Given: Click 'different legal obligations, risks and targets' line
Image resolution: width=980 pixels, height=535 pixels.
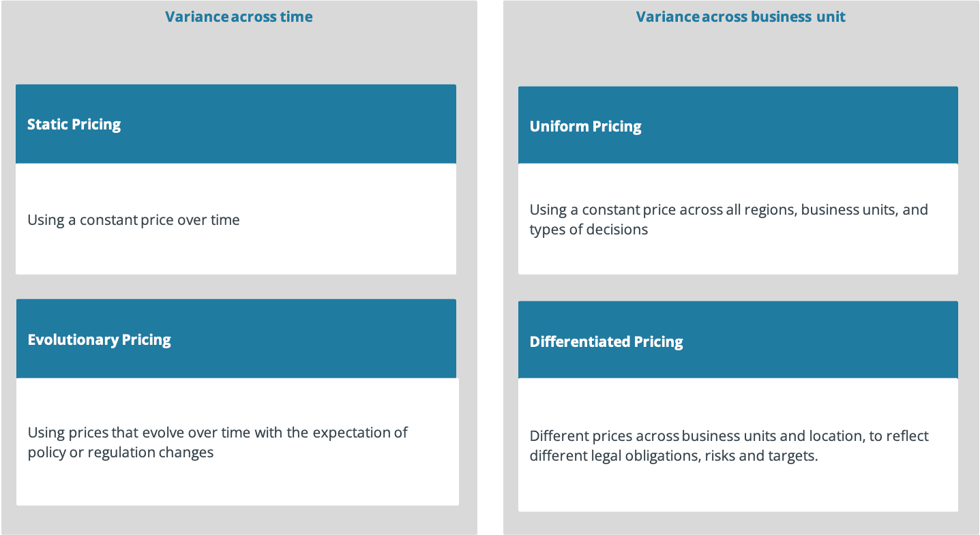Looking at the screenshot, I should [x=673, y=456].
